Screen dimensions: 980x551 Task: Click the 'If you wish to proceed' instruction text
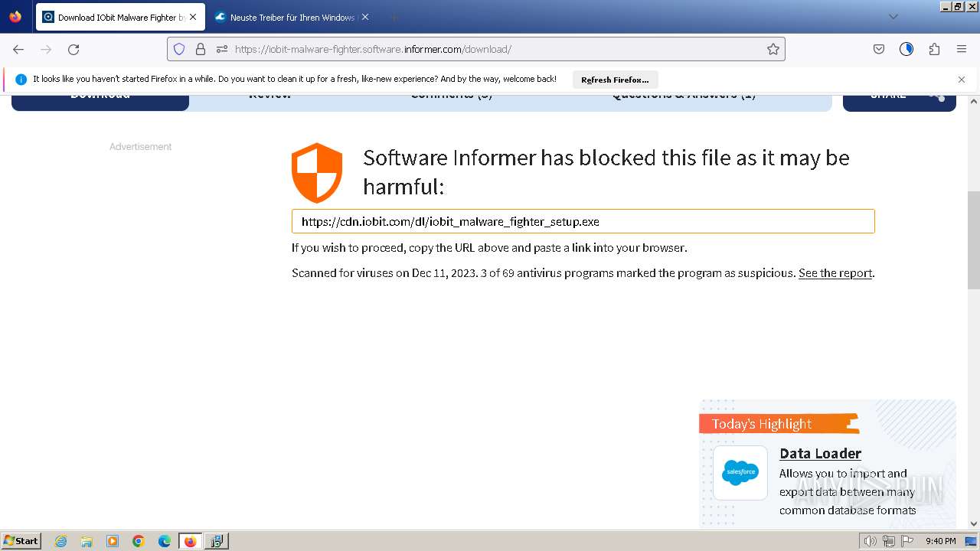tap(489, 248)
